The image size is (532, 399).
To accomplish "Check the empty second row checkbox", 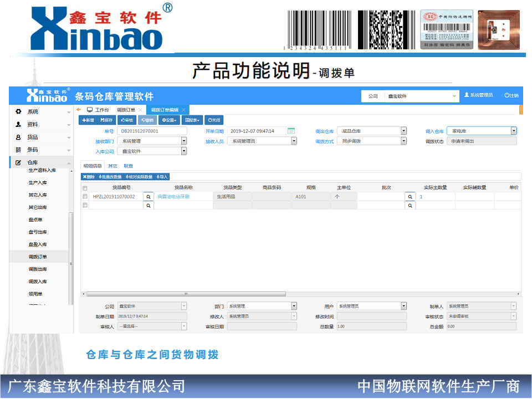I will point(85,205).
